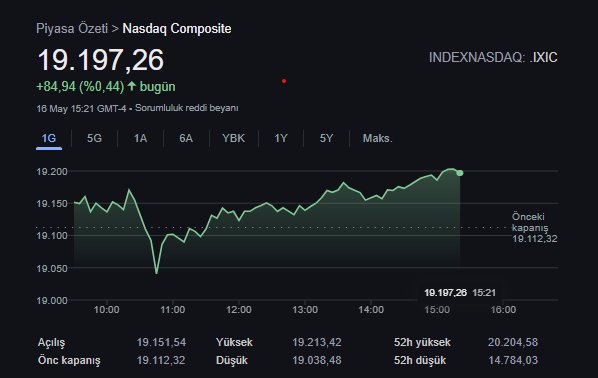Select the 6A chart range tab
Image resolution: width=598 pixels, height=378 pixels.
pyautogui.click(x=186, y=138)
